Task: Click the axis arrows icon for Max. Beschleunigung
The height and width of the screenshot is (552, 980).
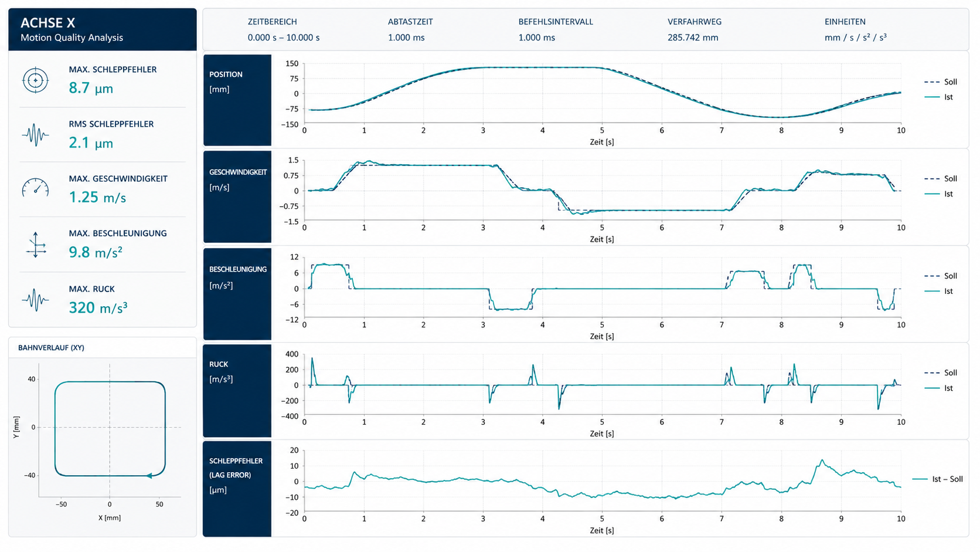Action: click(36, 245)
